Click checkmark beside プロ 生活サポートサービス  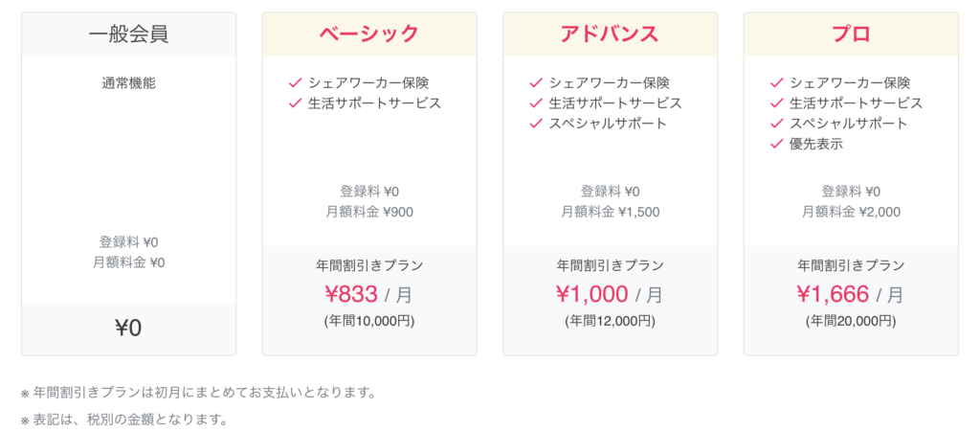tap(777, 103)
